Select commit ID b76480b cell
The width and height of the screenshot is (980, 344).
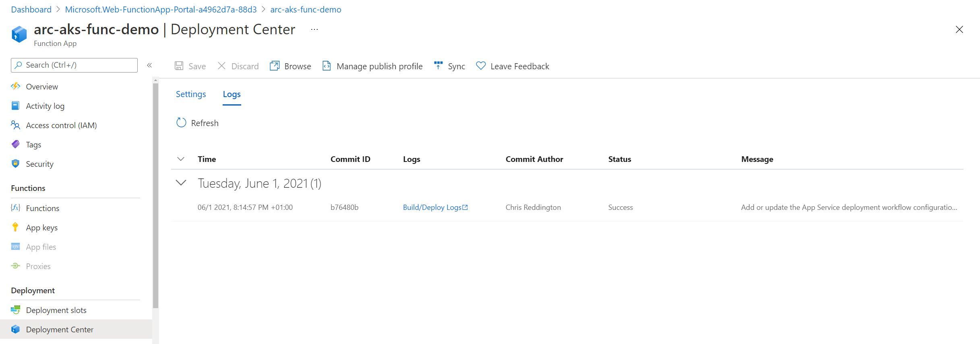[x=344, y=207]
